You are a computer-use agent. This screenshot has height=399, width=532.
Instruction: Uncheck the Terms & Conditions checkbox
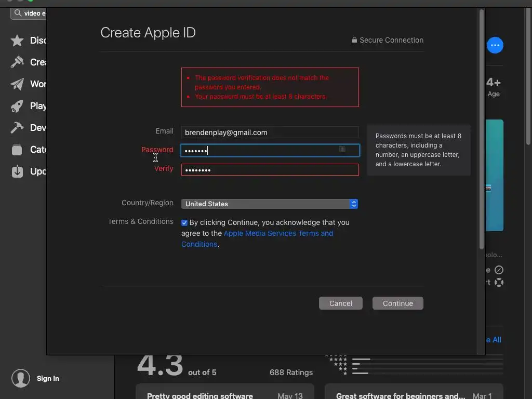coord(184,222)
